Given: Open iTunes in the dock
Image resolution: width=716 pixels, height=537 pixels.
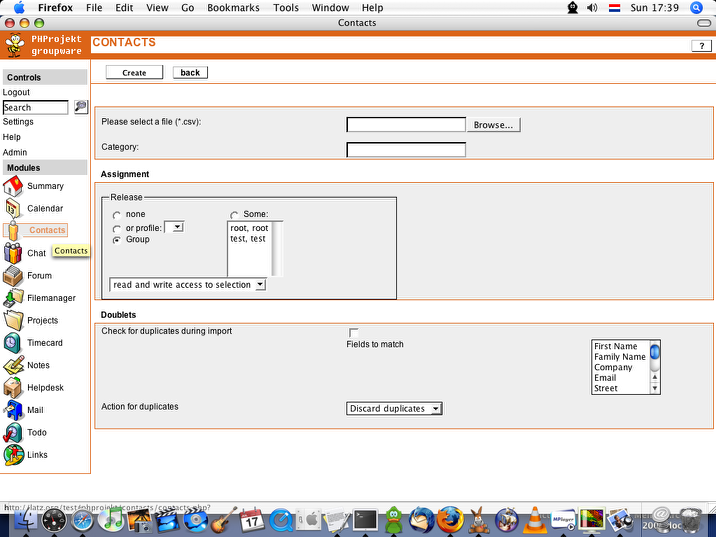Looking at the screenshot, I should (x=111, y=521).
